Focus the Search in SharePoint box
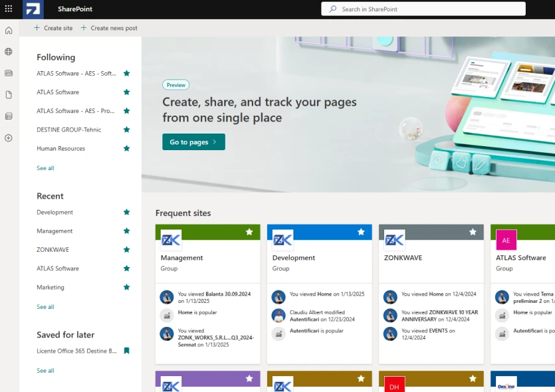555x392 pixels. [x=423, y=9]
